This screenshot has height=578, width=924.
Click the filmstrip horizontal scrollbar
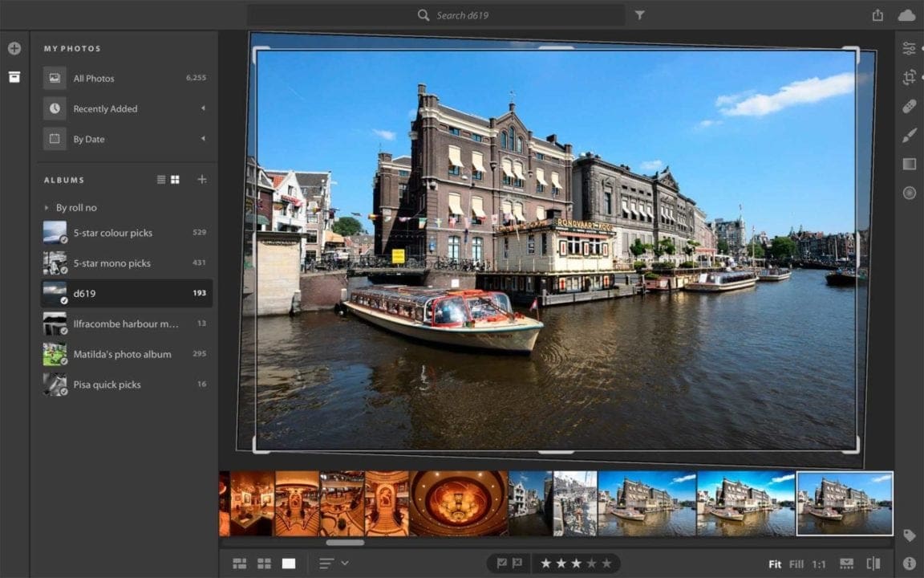click(x=346, y=543)
